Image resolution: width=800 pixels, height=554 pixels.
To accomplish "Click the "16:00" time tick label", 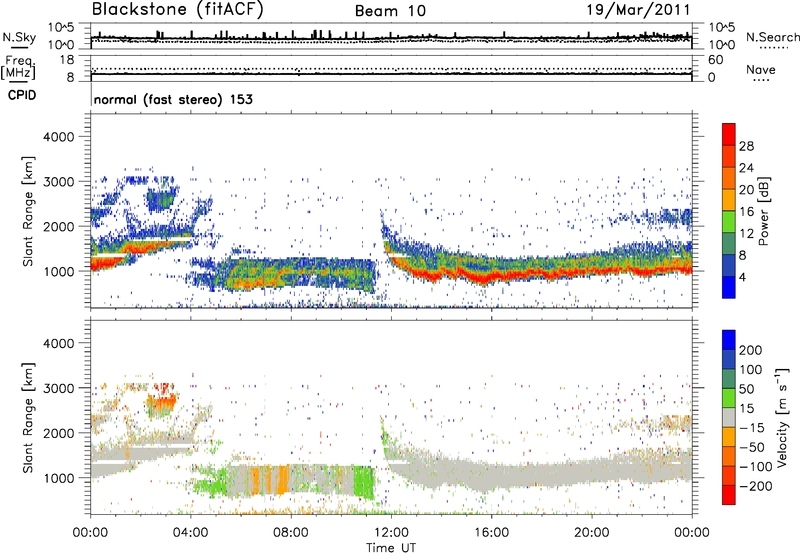I will (x=491, y=533).
